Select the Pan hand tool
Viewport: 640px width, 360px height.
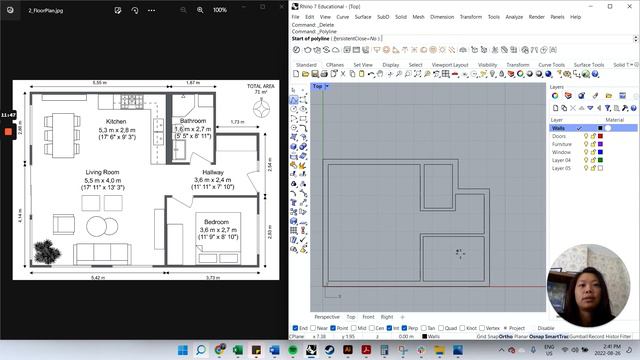380,74
